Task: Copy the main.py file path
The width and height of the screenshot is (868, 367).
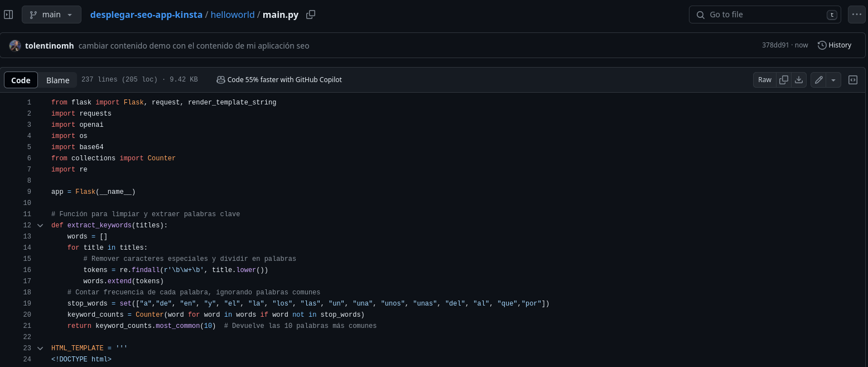Action: click(311, 15)
